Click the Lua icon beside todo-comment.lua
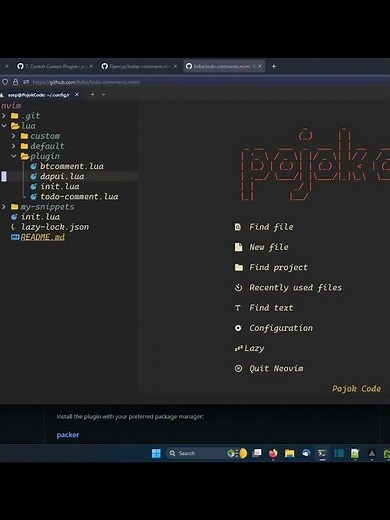390x520 pixels. (33, 196)
